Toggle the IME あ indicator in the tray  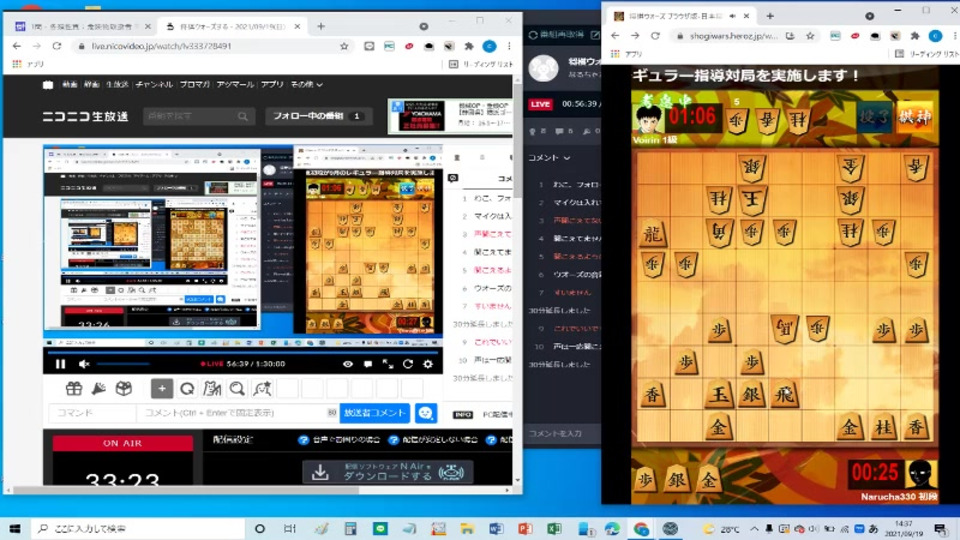(874, 528)
